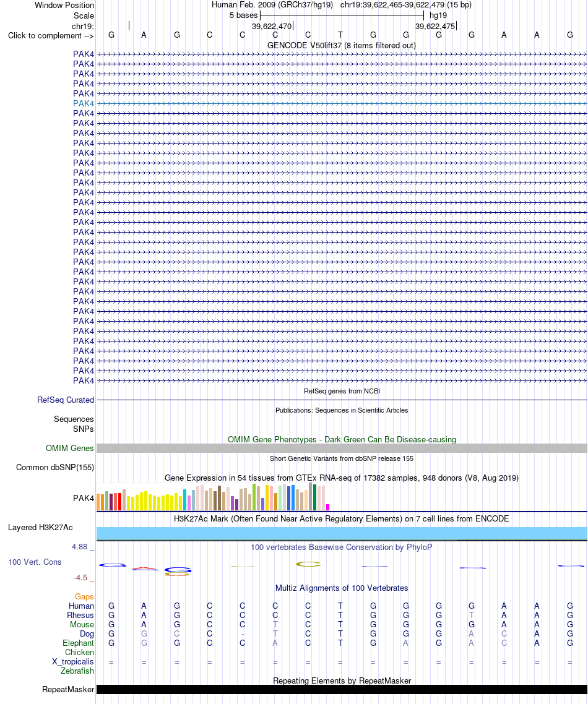This screenshot has height=704, width=588.
Task: Click the 'SNPs' track label
Action: click(x=84, y=429)
